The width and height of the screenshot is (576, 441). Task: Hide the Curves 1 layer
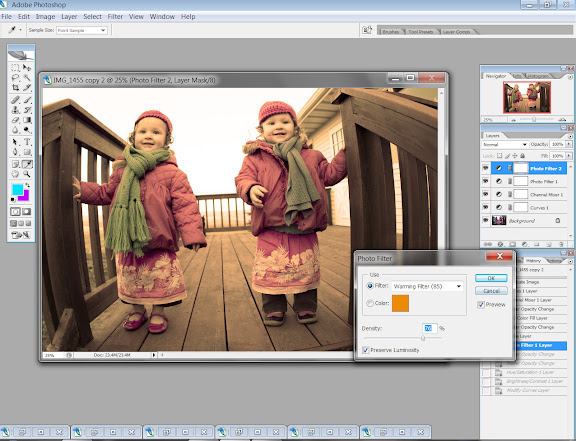486,208
